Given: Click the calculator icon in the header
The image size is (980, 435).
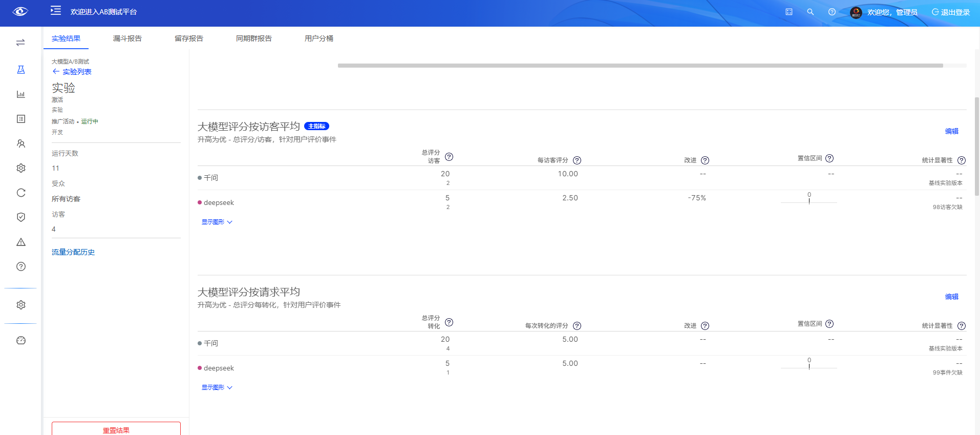Looking at the screenshot, I should pos(789,12).
